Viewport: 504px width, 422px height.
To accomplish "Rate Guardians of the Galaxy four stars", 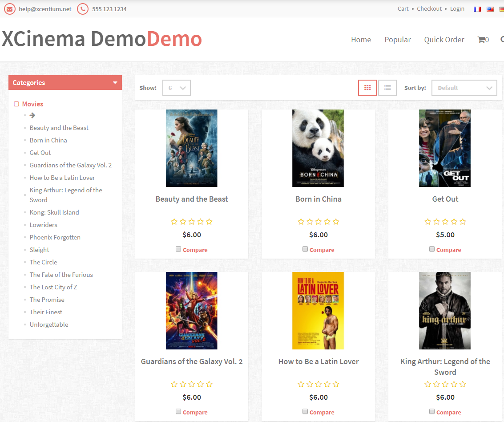I will click(201, 384).
